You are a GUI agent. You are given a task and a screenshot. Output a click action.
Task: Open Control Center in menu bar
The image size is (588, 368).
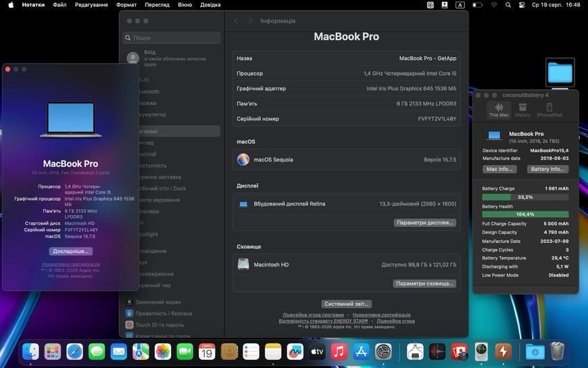pyautogui.click(x=521, y=5)
